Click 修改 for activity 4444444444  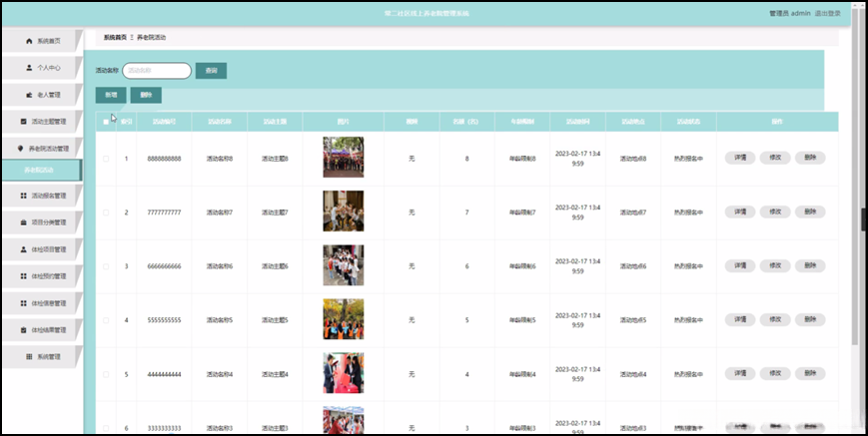(x=775, y=373)
